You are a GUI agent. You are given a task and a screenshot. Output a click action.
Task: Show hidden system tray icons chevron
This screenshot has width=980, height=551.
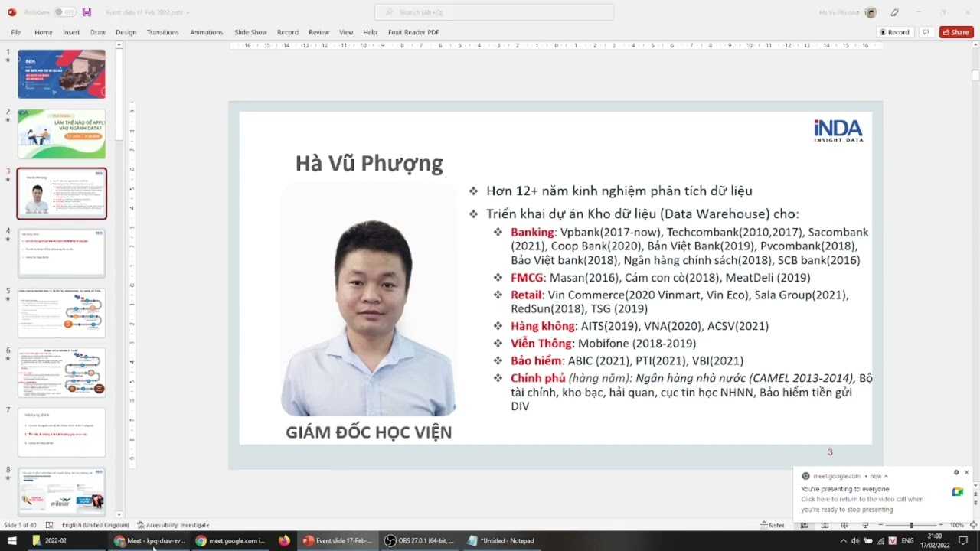(x=844, y=540)
